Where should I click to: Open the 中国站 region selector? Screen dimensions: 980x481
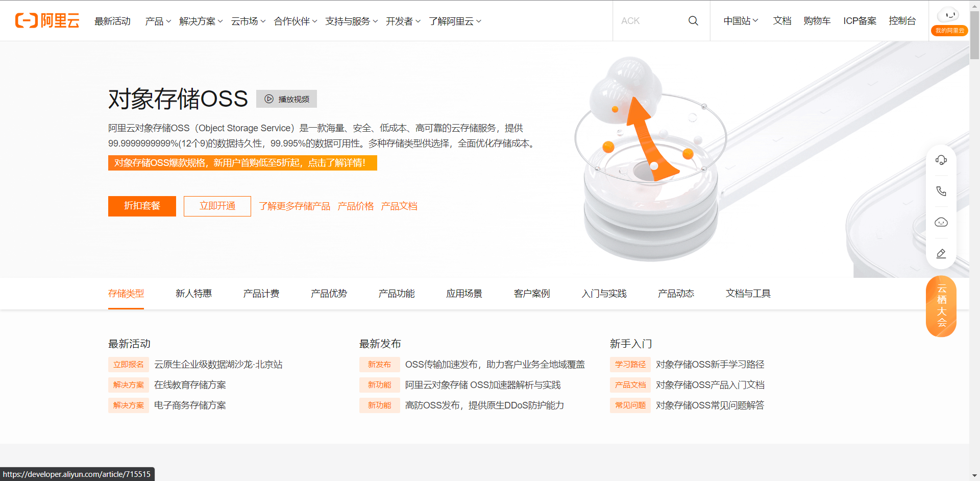pos(741,21)
